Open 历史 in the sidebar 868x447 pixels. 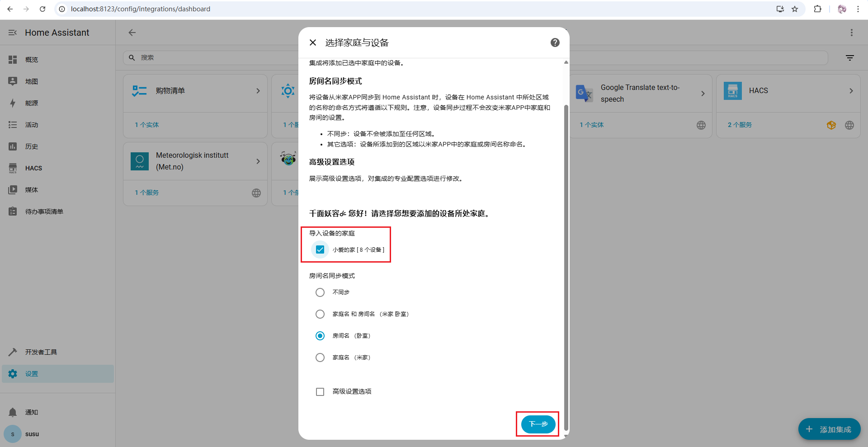[58, 146]
